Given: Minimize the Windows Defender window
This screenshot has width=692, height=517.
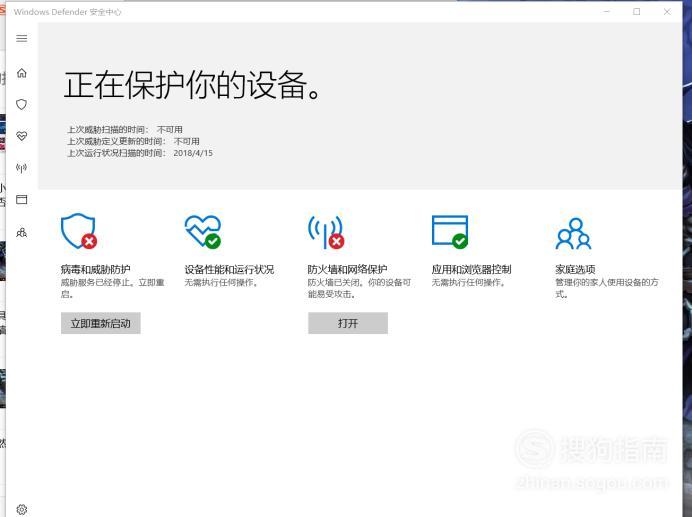Looking at the screenshot, I should pos(607,11).
